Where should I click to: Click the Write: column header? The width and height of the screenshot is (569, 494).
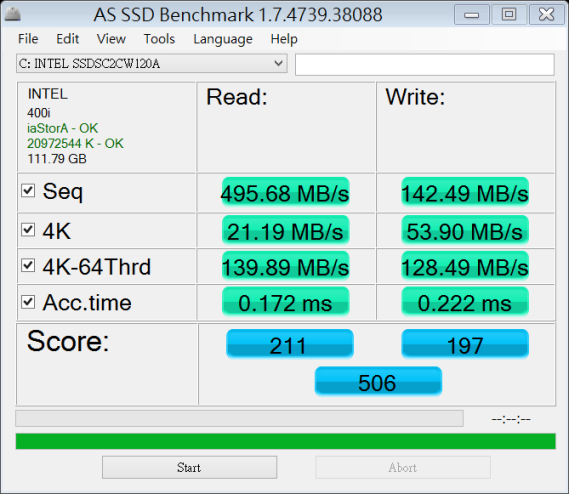tap(415, 97)
